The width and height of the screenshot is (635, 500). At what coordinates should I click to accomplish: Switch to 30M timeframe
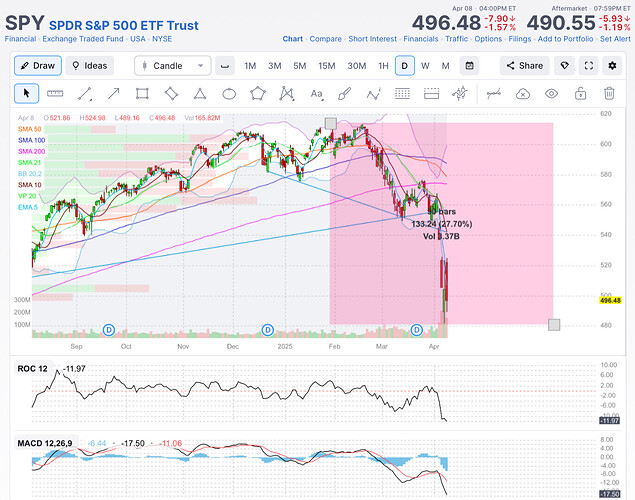click(357, 66)
